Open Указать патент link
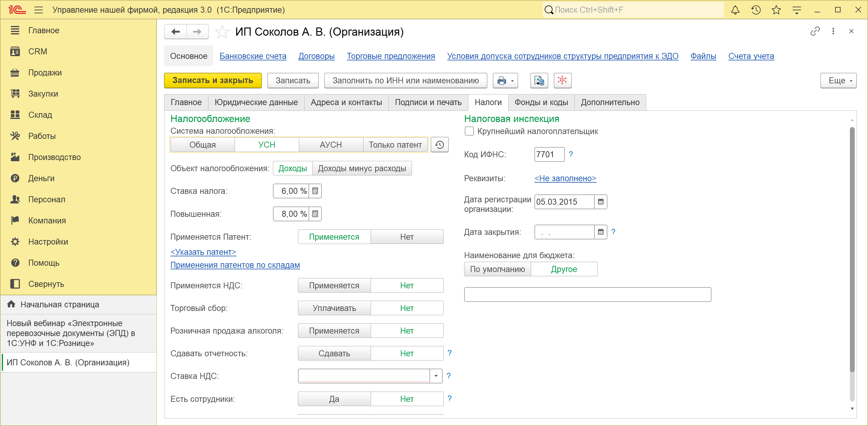The width and height of the screenshot is (868, 426). [x=203, y=252]
